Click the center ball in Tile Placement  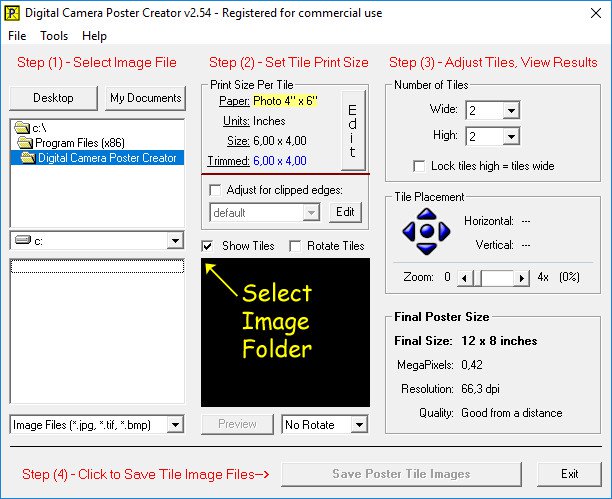pyautogui.click(x=427, y=231)
